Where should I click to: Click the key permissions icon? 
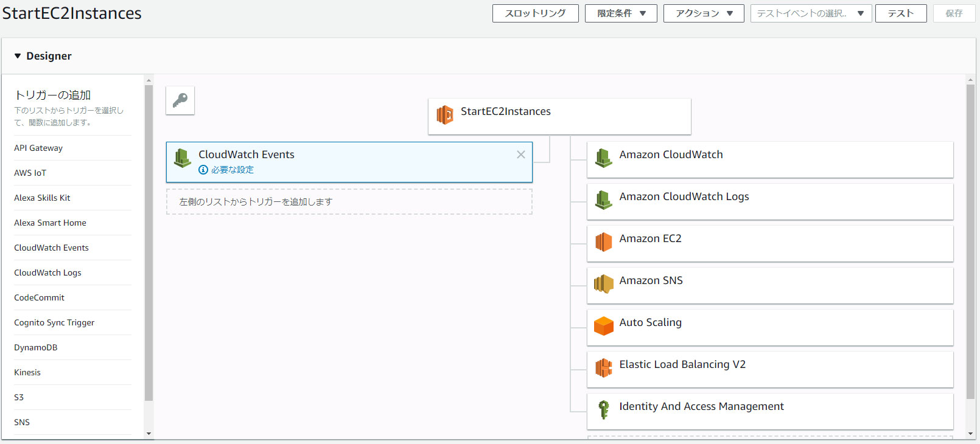tap(180, 100)
